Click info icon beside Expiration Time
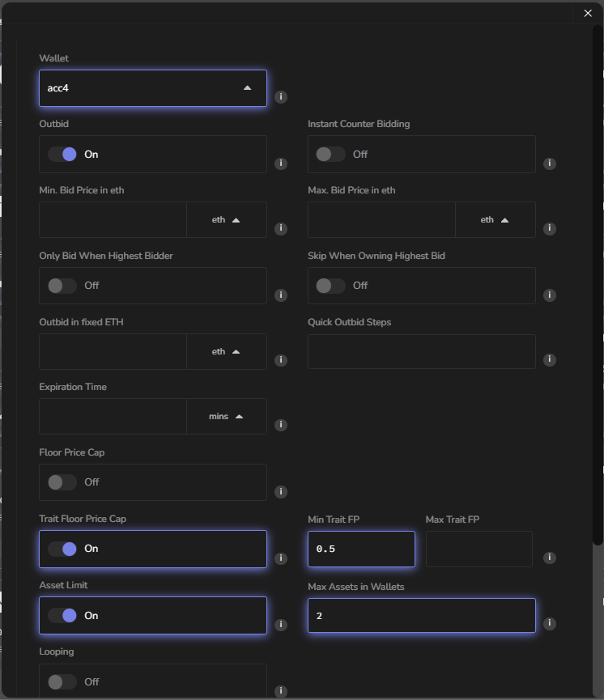Screen dimensions: 604x700 click(281, 425)
